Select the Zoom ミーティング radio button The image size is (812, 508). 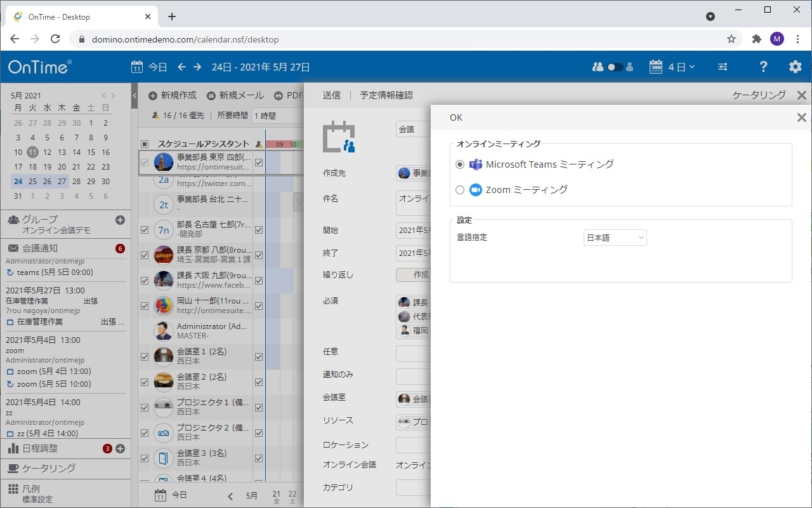tap(460, 189)
